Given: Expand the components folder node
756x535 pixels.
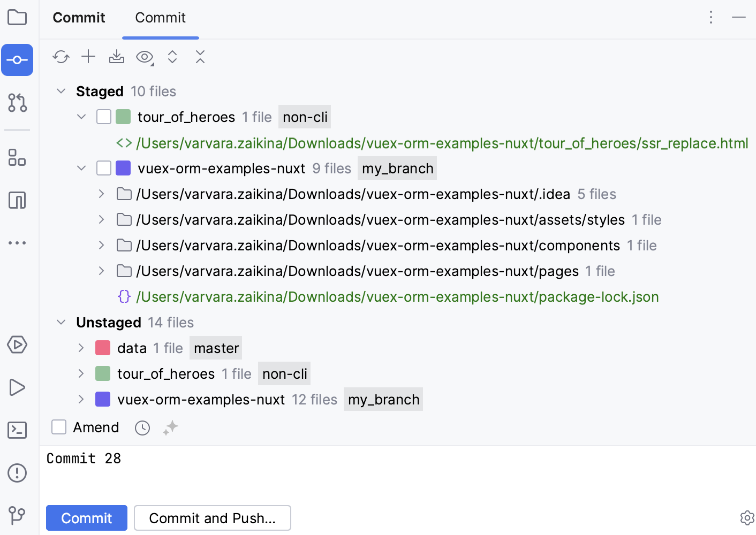Looking at the screenshot, I should coord(101,245).
